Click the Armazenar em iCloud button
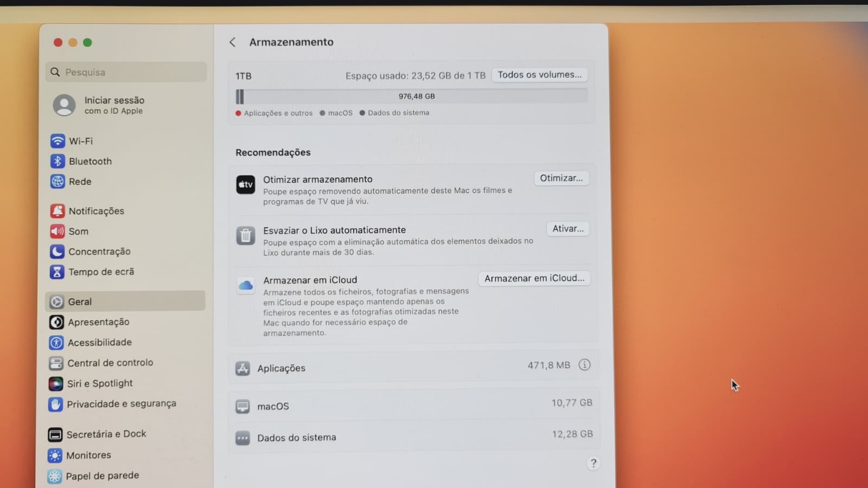The image size is (868, 488). [x=534, y=278]
